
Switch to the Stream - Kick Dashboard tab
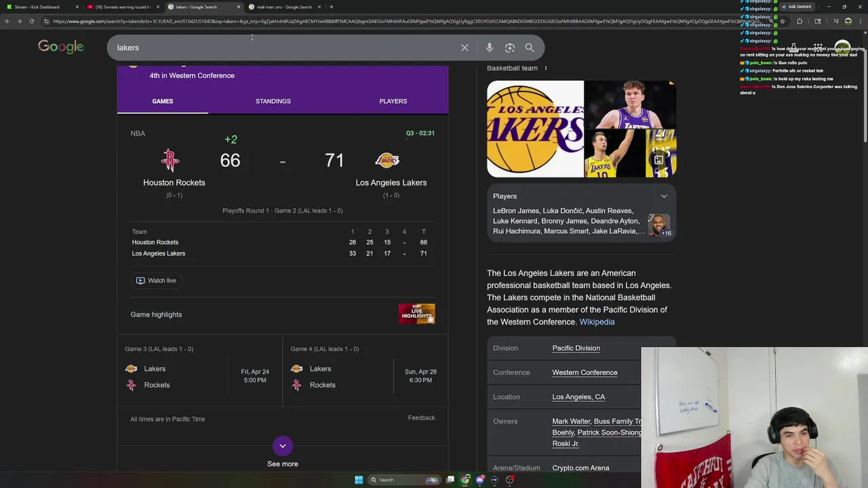click(41, 7)
